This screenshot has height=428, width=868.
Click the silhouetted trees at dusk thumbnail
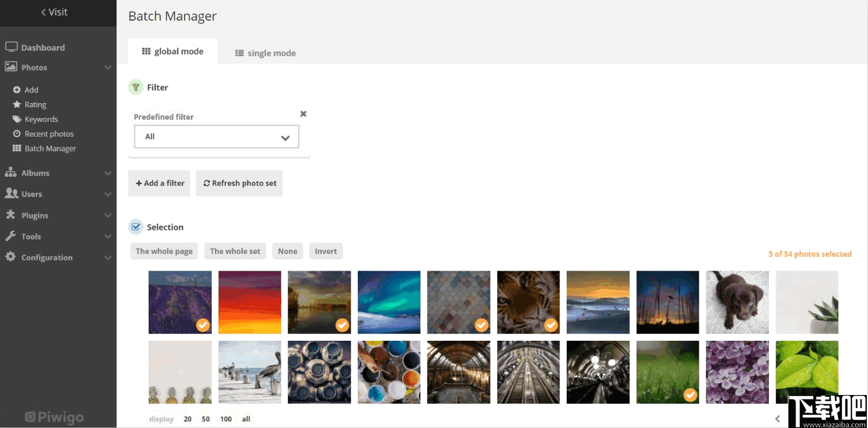[x=668, y=302]
